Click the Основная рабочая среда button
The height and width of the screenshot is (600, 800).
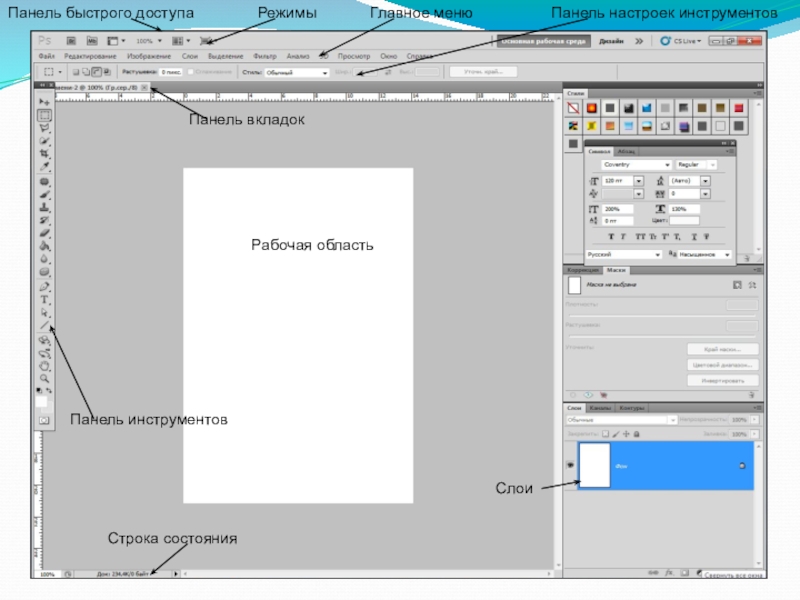click(x=542, y=42)
